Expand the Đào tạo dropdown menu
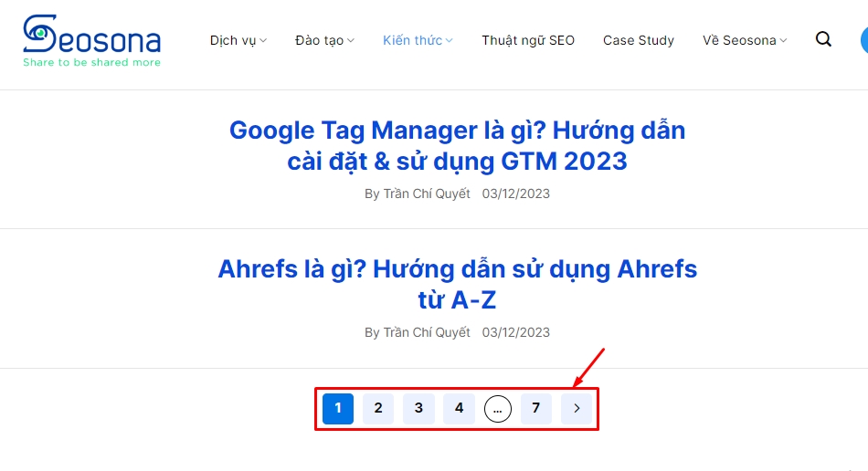Viewport: 868px width, 471px height. (x=324, y=40)
